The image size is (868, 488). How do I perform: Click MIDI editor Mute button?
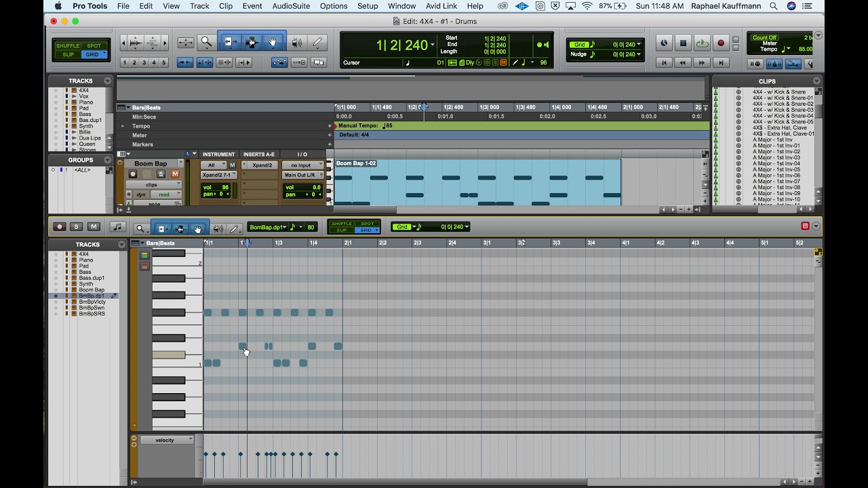[x=94, y=227]
